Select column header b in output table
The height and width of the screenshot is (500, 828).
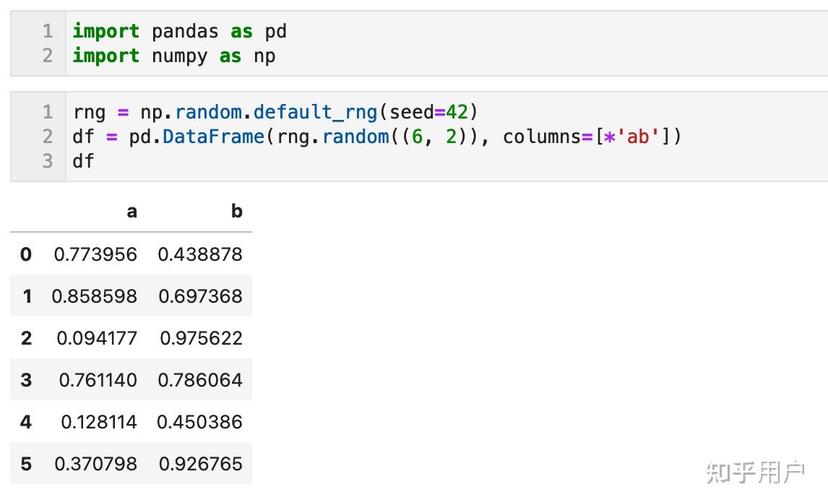(236, 211)
